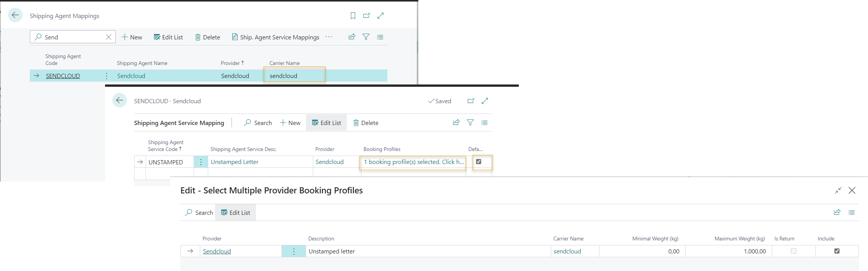The image size is (868, 271).
Task: Open Sendcloud provider link in Booking Profiles
Action: (x=217, y=251)
